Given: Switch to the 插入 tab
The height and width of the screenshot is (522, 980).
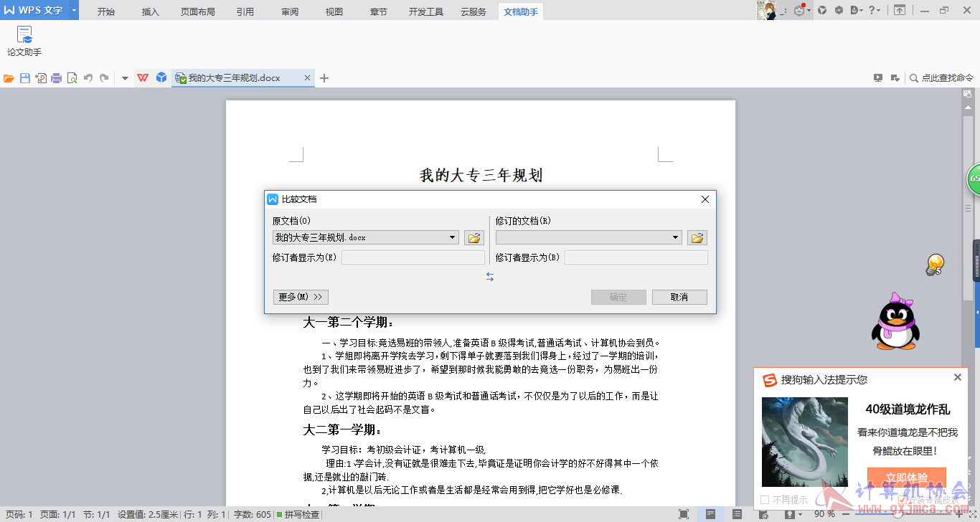Looking at the screenshot, I should tap(151, 11).
